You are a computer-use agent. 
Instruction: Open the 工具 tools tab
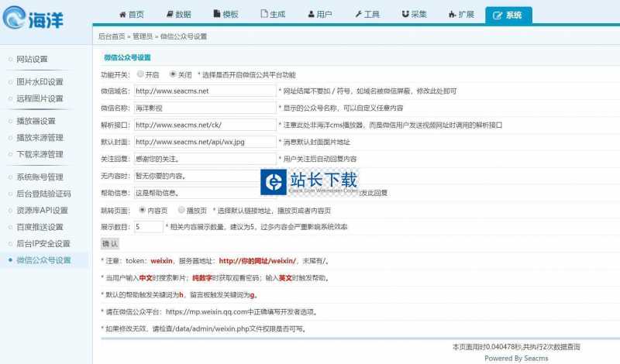coord(367,15)
